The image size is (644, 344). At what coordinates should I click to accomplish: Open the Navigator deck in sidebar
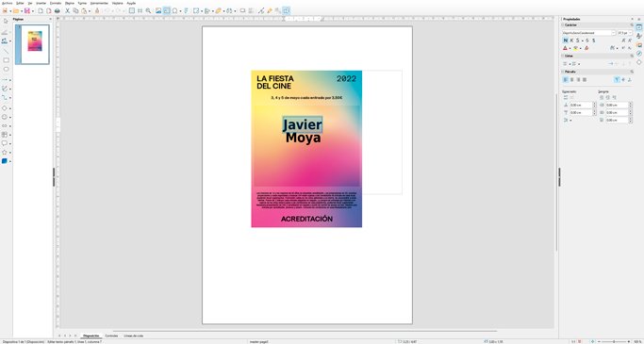coord(638,54)
